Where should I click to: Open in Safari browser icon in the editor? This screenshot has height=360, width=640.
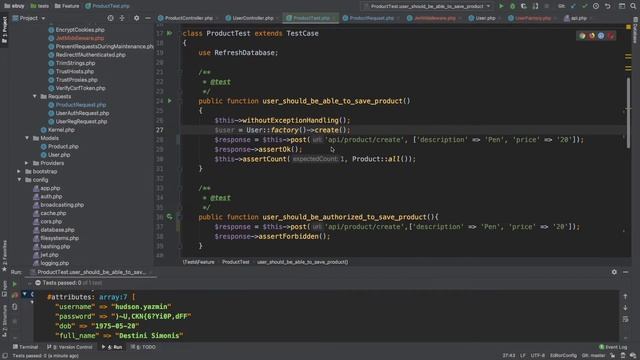[x=601, y=36]
